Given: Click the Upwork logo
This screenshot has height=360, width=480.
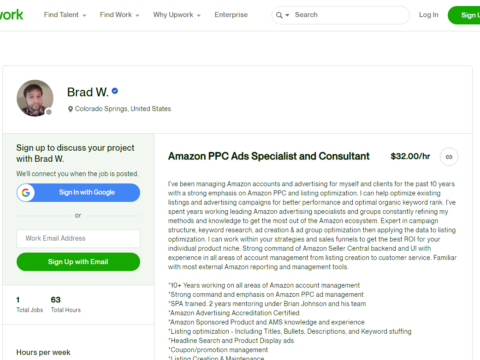Looking at the screenshot, I should [x=11, y=15].
